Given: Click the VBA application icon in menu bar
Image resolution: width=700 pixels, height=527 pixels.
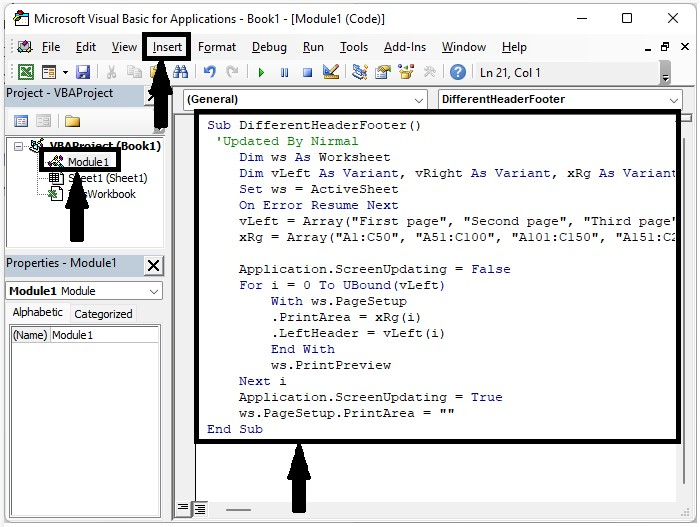Looking at the screenshot, I should (25, 46).
